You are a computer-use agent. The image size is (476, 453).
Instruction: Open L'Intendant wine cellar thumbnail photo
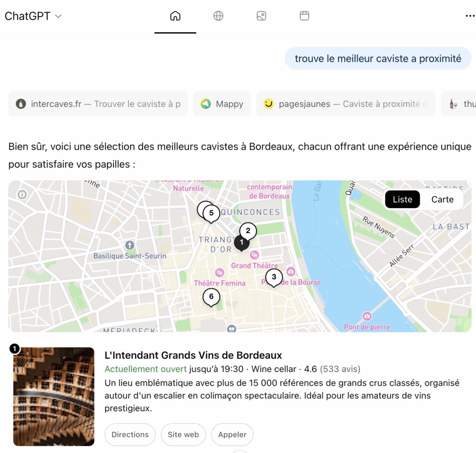click(53, 396)
